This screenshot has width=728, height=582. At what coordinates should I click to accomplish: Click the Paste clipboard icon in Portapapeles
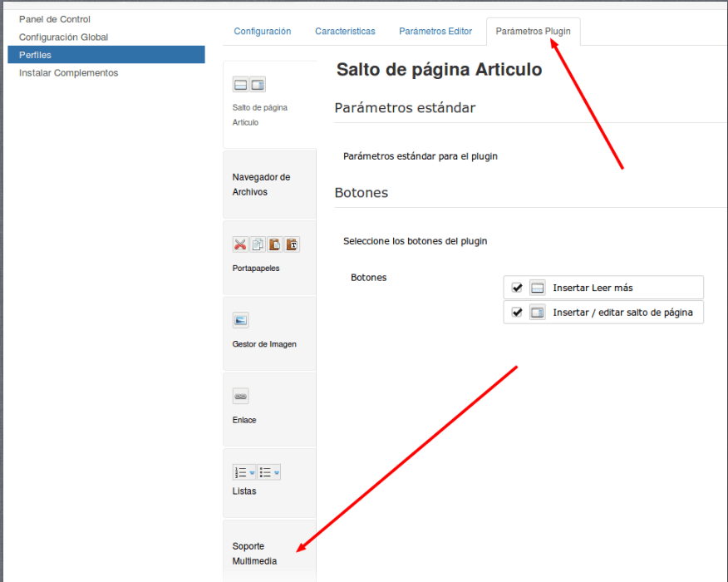tap(274, 244)
